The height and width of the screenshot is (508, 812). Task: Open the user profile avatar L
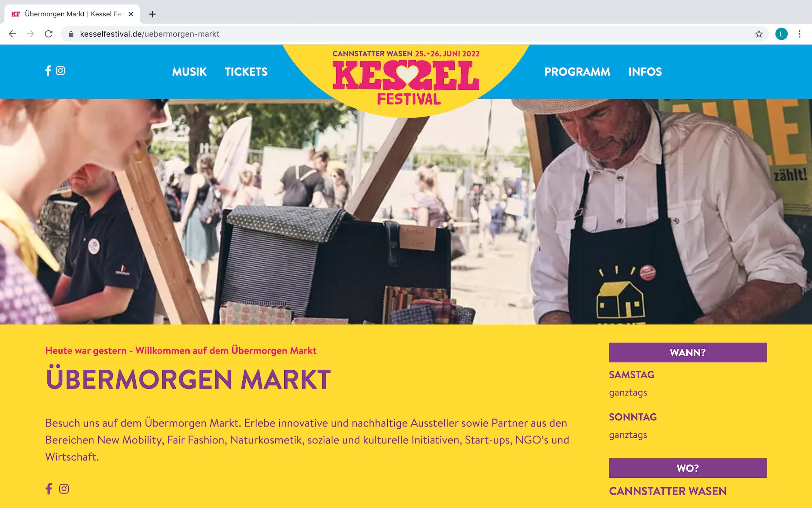click(x=781, y=34)
